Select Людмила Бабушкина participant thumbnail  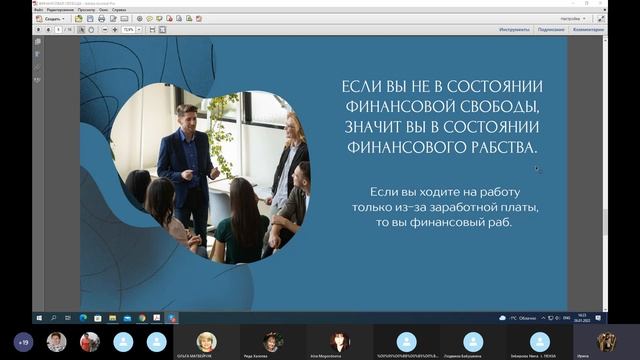click(x=473, y=342)
